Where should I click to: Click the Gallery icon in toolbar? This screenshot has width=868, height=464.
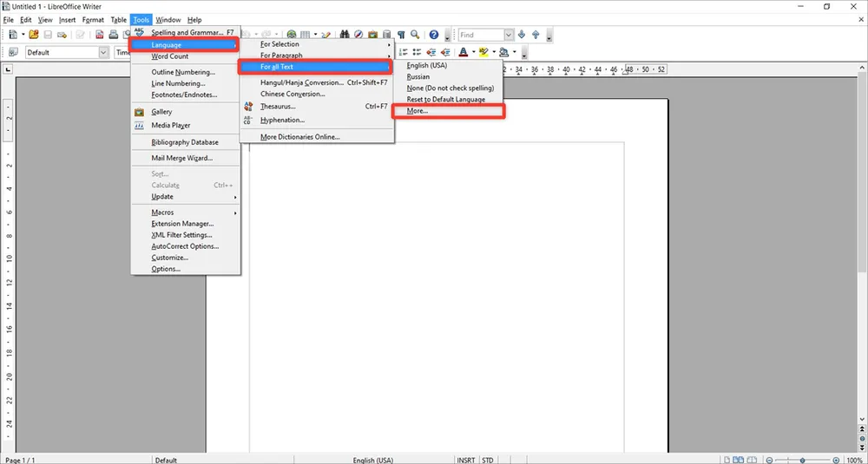372,35
